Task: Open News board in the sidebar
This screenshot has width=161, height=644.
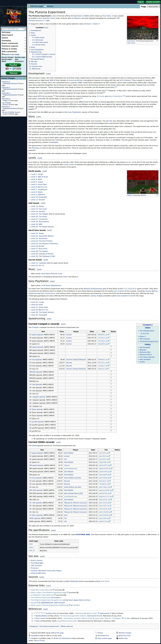Action: 7,35
